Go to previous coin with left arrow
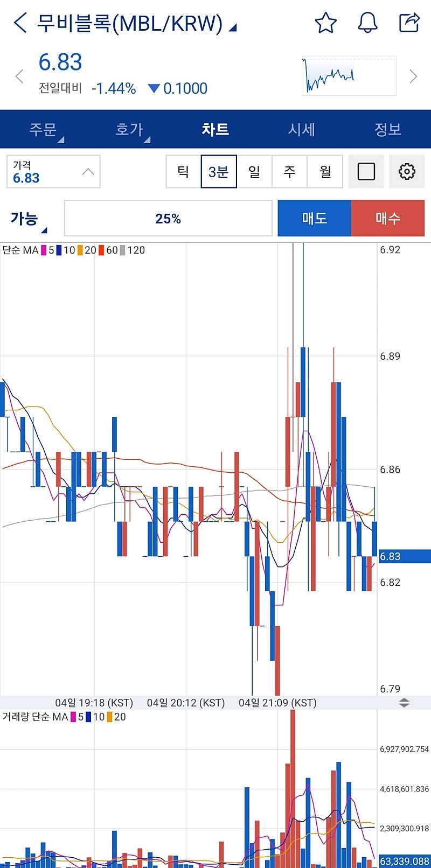This screenshot has width=431, height=868. [x=19, y=76]
